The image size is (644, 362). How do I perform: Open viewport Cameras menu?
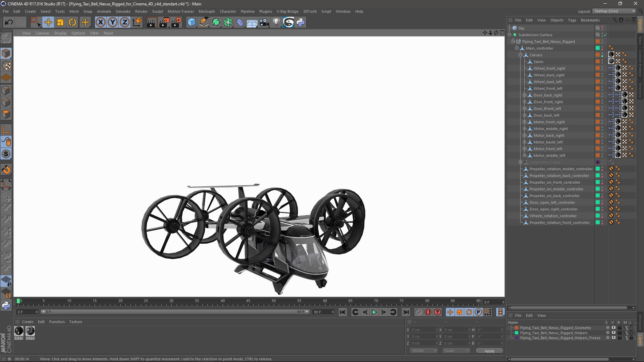click(42, 33)
